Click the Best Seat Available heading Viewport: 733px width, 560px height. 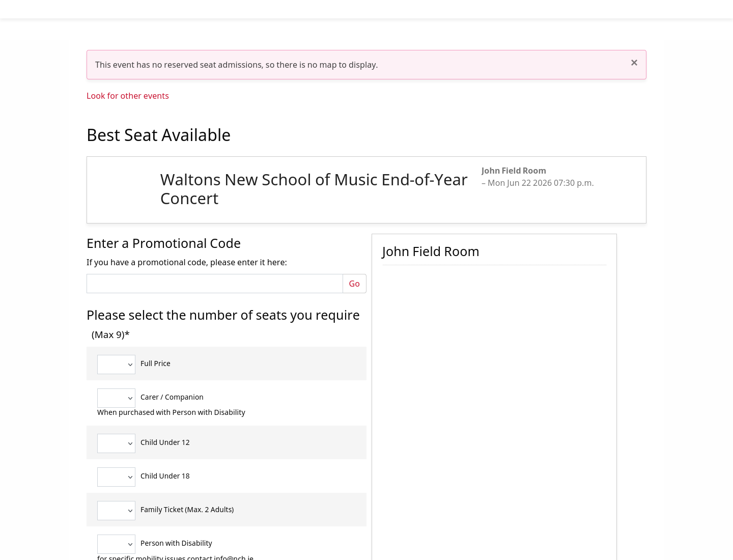pyautogui.click(x=158, y=135)
